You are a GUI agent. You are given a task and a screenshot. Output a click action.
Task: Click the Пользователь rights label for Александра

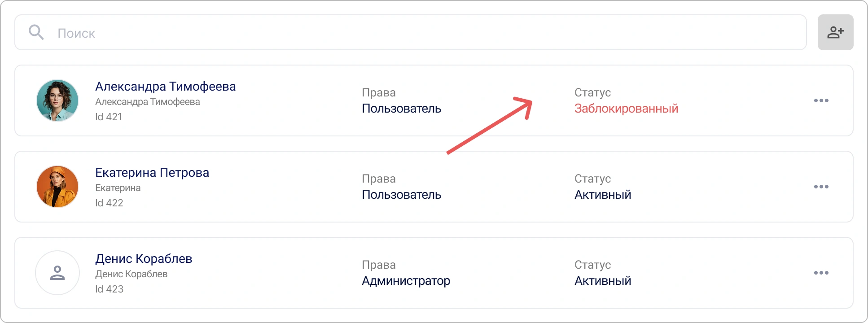coord(402,109)
